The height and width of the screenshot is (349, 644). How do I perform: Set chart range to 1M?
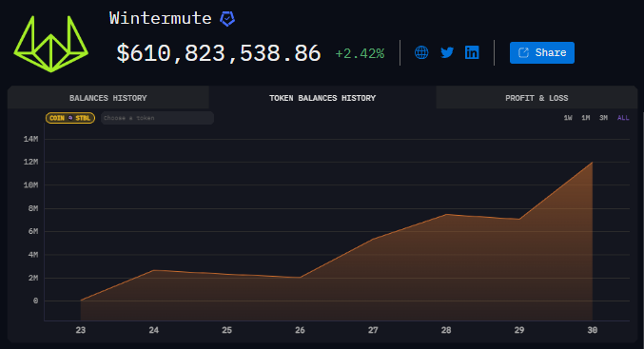coord(586,118)
